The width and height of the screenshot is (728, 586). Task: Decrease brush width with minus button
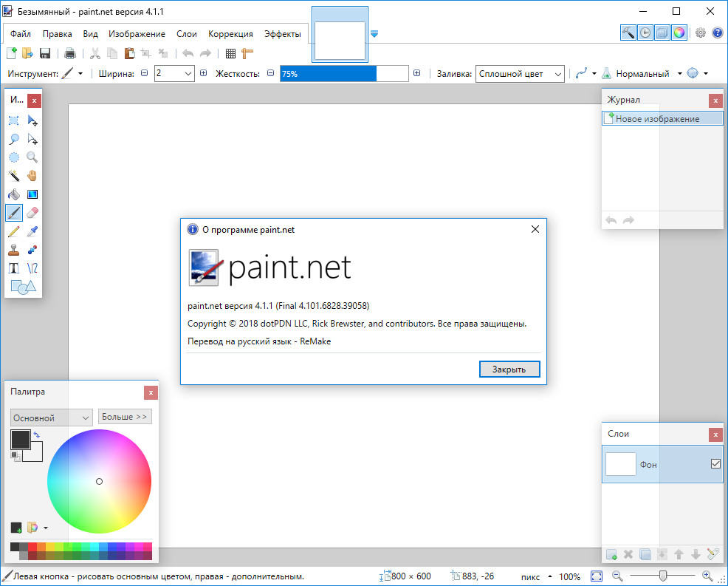tap(145, 73)
